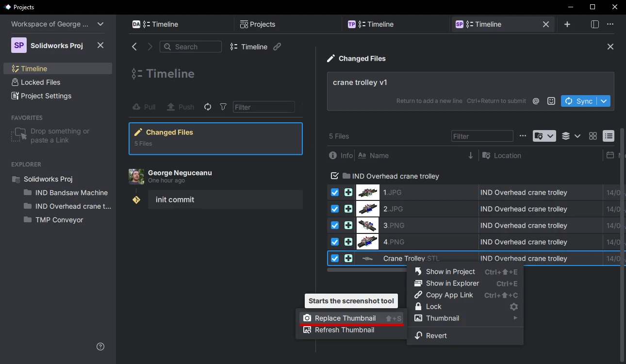Click inside the file list Filter field
Image resolution: width=626 pixels, height=364 pixels.
tap(482, 136)
